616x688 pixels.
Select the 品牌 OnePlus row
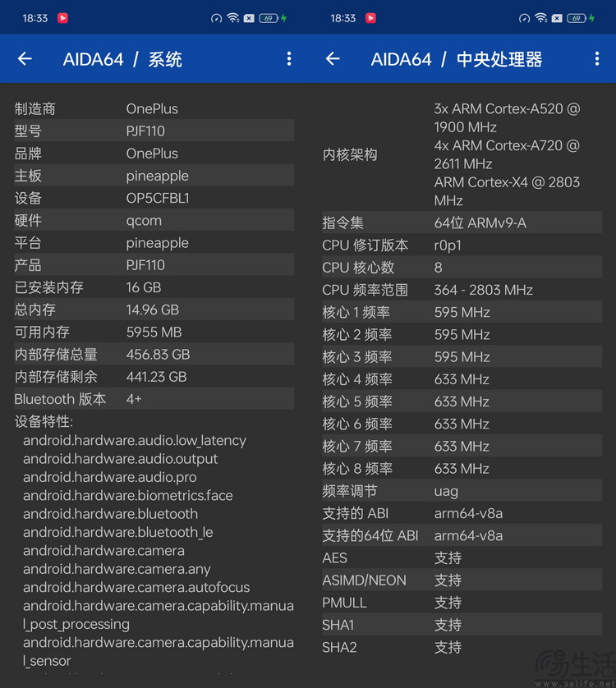[154, 154]
